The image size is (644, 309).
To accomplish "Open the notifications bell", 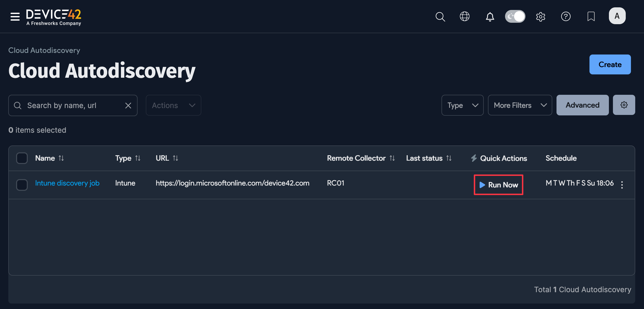I will click(x=490, y=17).
